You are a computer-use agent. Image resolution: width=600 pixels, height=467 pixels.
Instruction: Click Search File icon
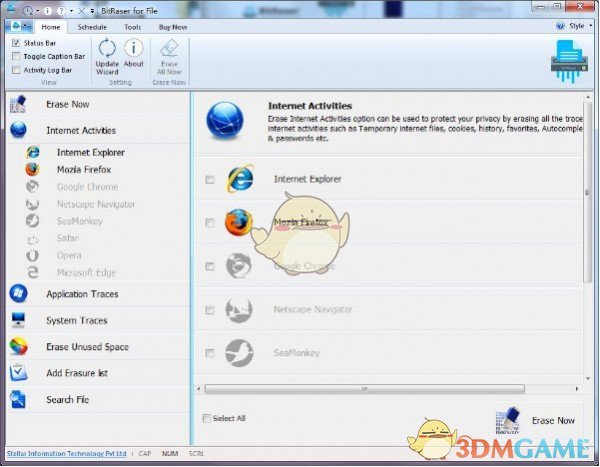click(x=18, y=399)
